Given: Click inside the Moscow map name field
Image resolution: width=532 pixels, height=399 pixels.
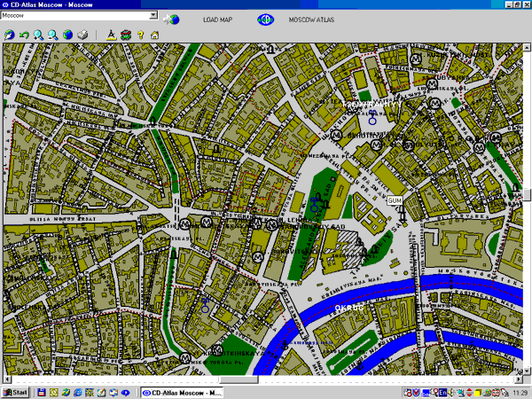Looking at the screenshot, I should [75, 15].
